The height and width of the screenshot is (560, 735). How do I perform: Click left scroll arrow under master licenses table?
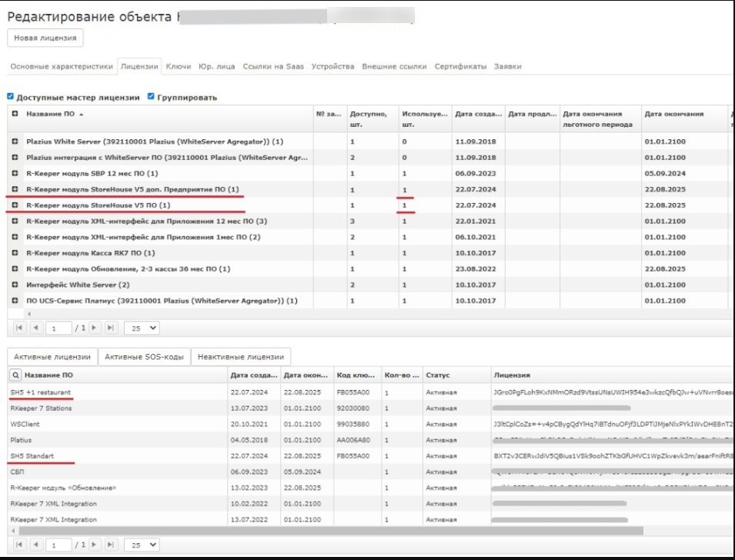tap(29, 314)
